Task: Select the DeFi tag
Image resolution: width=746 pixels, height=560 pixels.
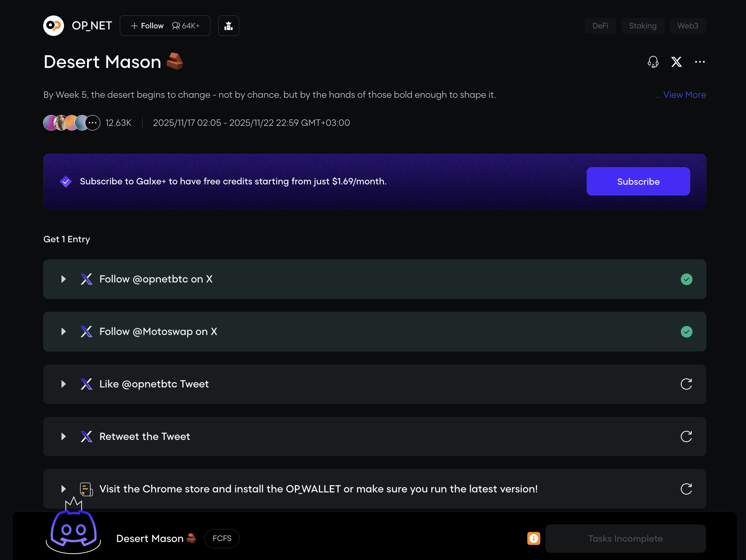Action: coord(600,26)
